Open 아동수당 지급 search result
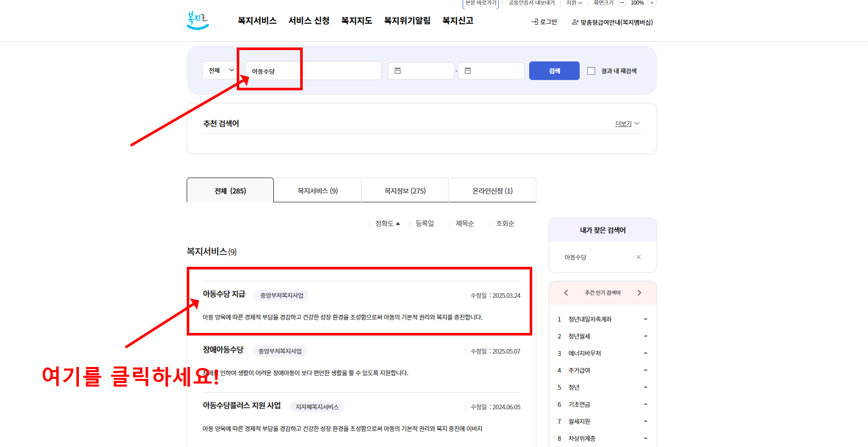 pos(224,294)
